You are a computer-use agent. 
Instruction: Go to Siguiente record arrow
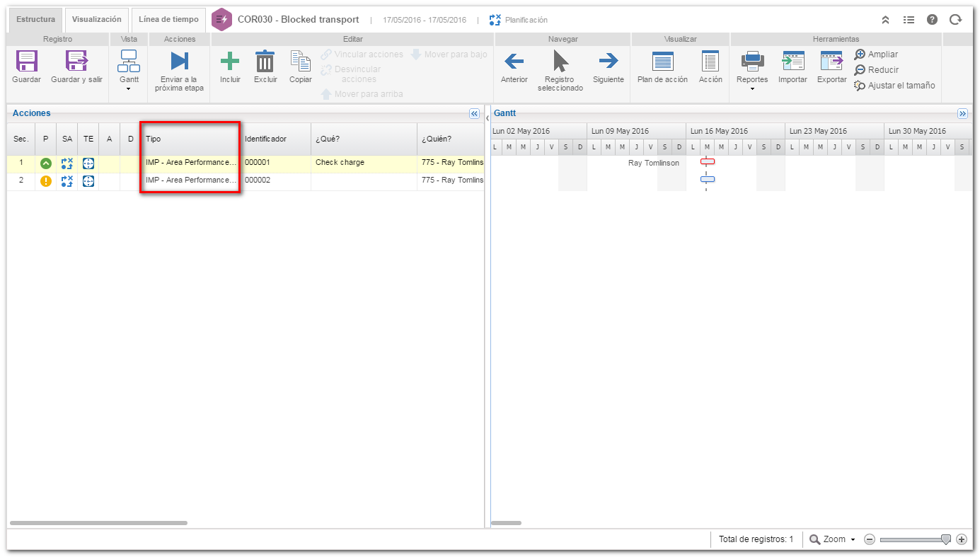[x=609, y=61]
